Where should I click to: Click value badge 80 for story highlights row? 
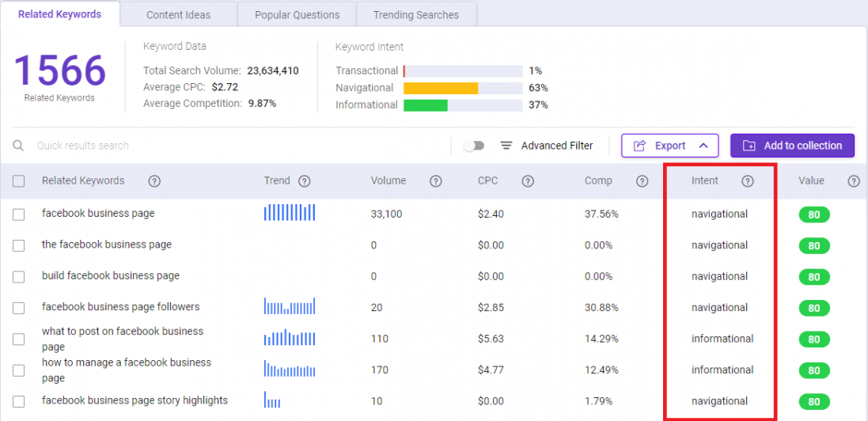pos(814,402)
